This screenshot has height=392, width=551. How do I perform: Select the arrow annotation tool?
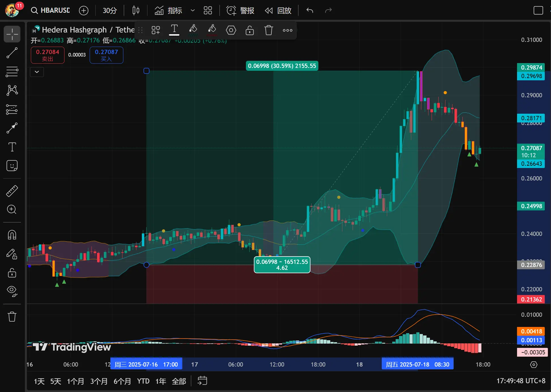pyautogui.click(x=12, y=128)
